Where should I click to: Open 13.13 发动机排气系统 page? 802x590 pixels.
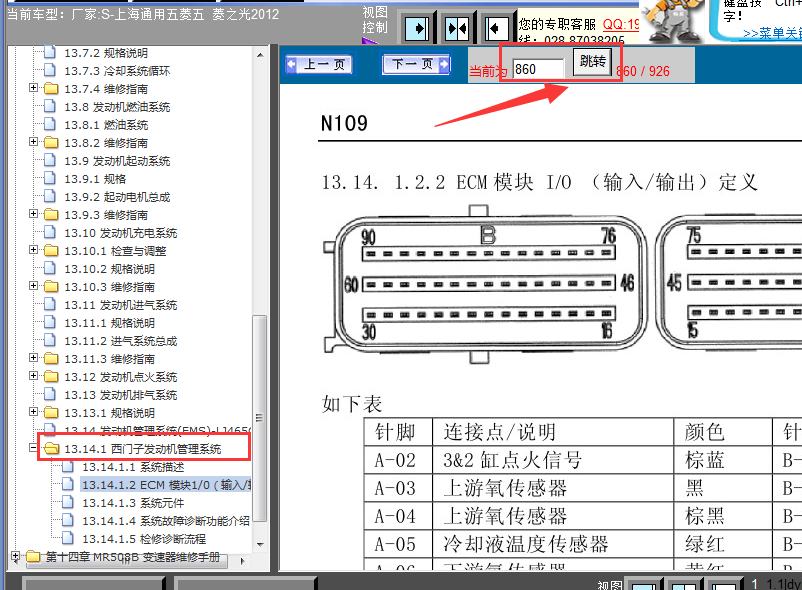(121, 395)
